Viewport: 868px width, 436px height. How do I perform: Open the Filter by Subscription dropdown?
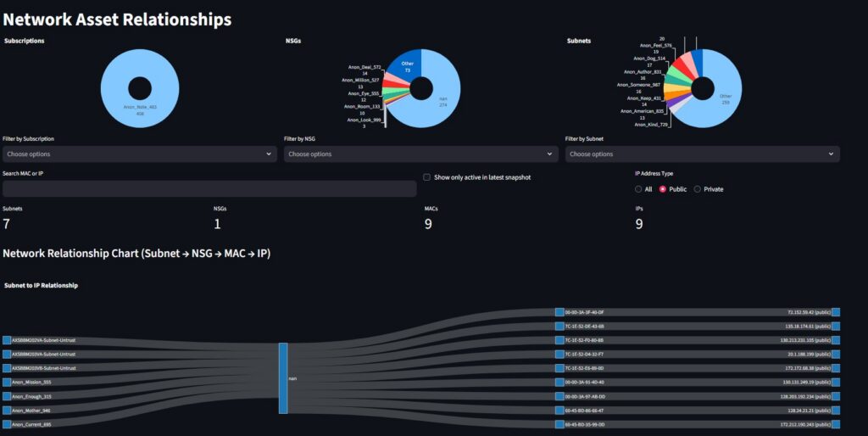(139, 154)
